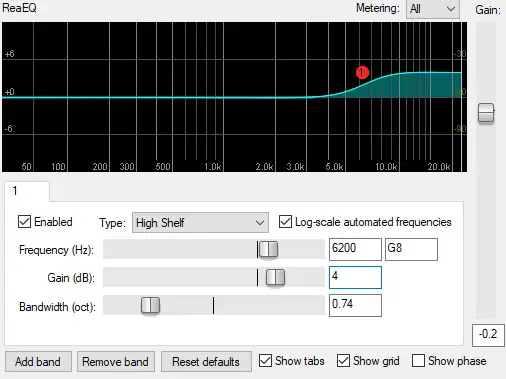Click the Gain (dB) slider handle
Viewport: 506px width, 379px height.
tap(275, 277)
